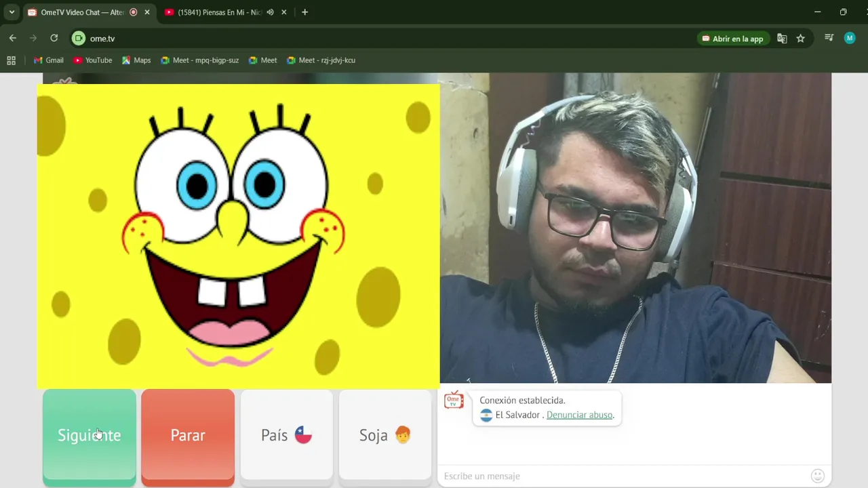Click Abrir en la app button

click(733, 39)
